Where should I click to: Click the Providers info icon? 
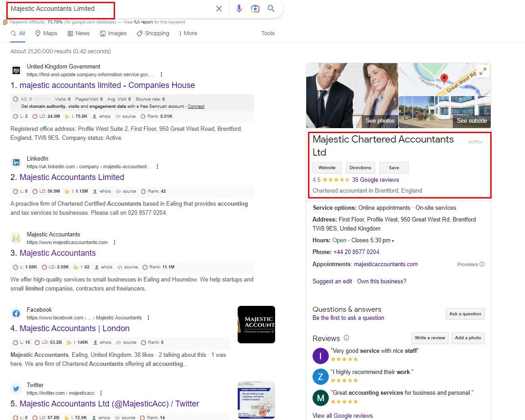click(482, 264)
